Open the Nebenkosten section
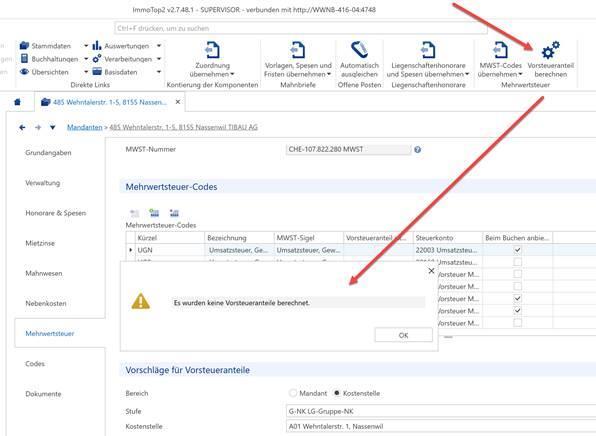Viewport: 596px width, 436px height. (46, 303)
